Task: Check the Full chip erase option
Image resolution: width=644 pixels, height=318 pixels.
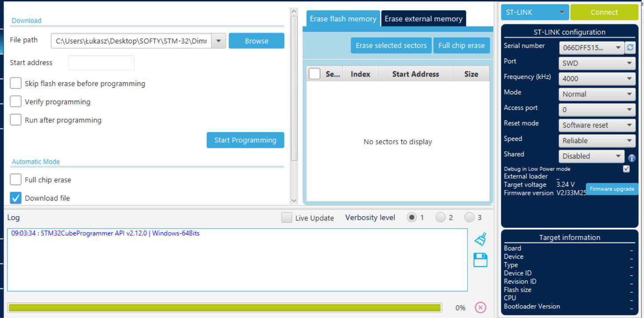Action: pos(16,180)
